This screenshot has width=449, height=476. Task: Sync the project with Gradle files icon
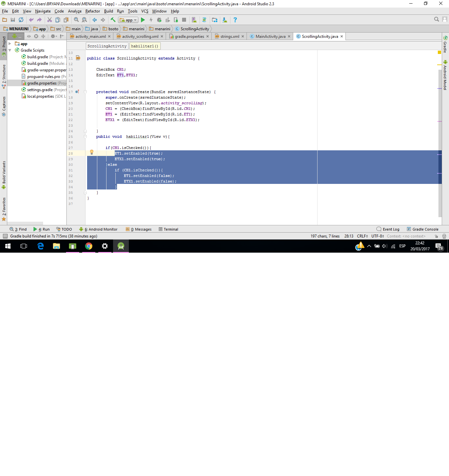click(x=204, y=20)
